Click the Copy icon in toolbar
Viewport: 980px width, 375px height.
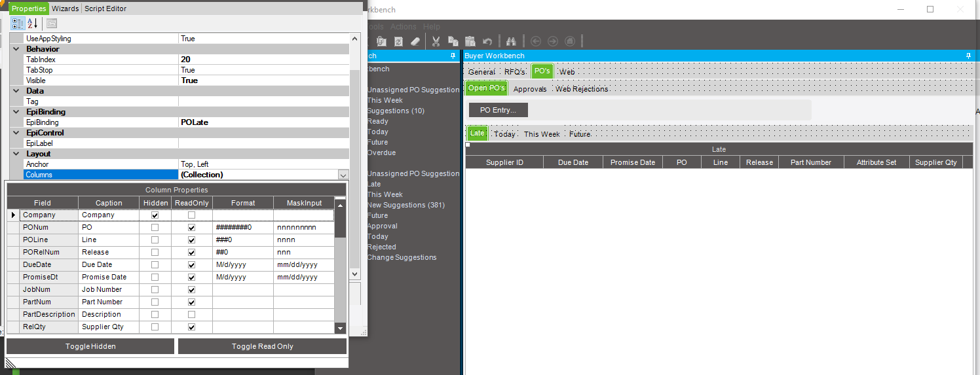(x=453, y=41)
